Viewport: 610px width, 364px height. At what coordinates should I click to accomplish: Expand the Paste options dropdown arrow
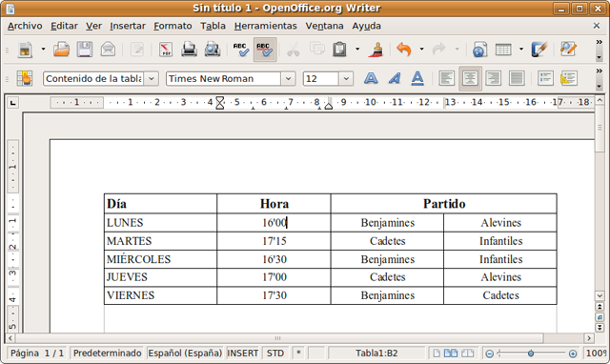[x=357, y=50]
